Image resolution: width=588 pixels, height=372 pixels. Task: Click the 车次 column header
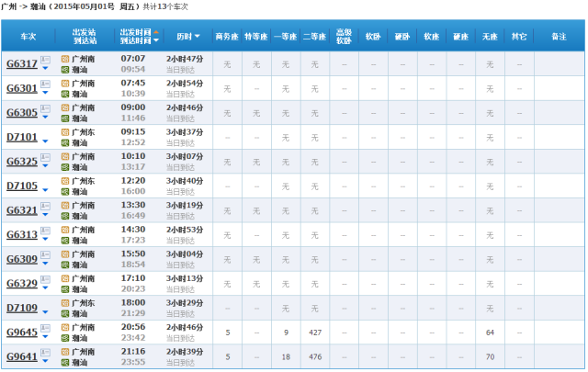tap(28, 38)
